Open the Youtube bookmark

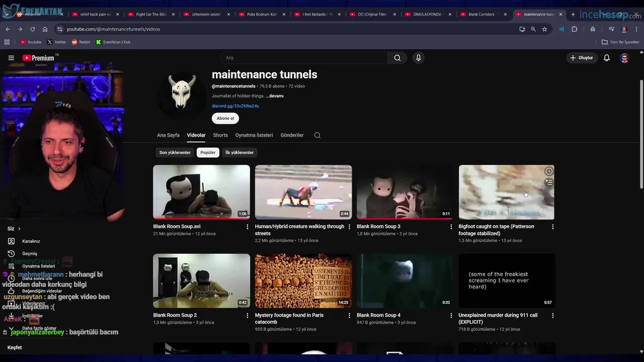click(x=31, y=42)
